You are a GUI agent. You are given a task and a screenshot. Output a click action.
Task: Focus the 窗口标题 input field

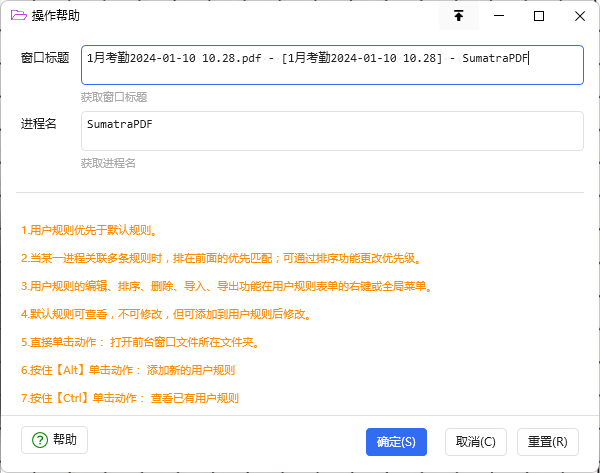tap(332, 65)
